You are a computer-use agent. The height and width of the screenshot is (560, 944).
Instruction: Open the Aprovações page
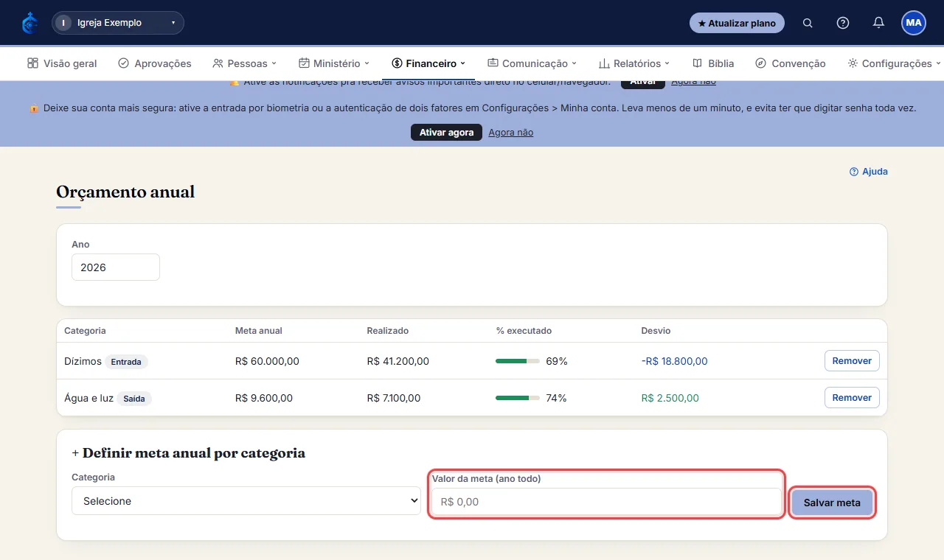pyautogui.click(x=155, y=63)
